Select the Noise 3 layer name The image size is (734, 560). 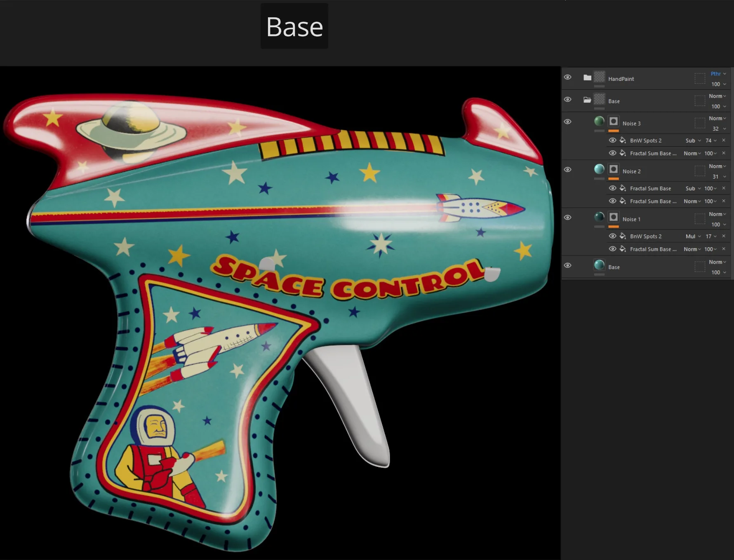pos(631,123)
